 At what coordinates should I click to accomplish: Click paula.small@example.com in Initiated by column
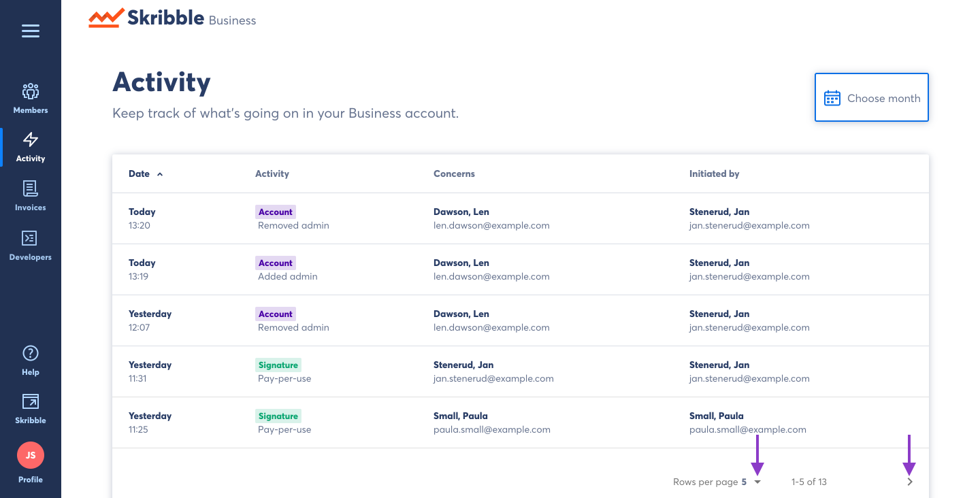click(x=748, y=429)
